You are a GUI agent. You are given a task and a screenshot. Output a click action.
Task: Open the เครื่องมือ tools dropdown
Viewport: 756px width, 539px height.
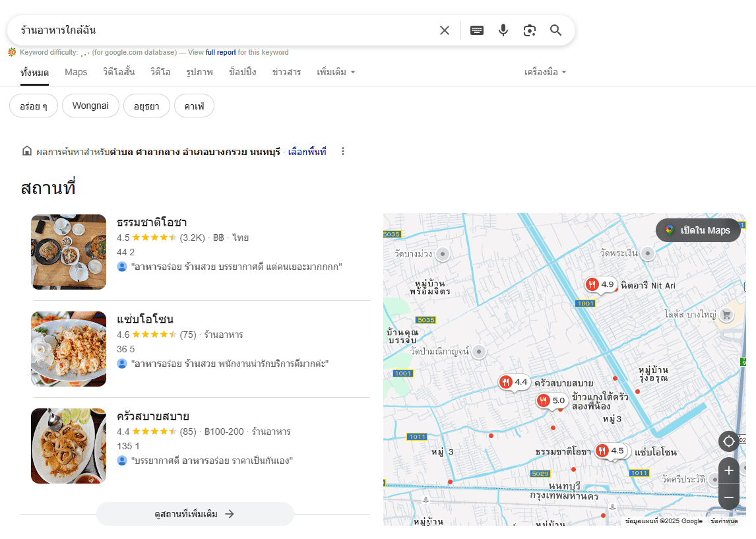546,72
